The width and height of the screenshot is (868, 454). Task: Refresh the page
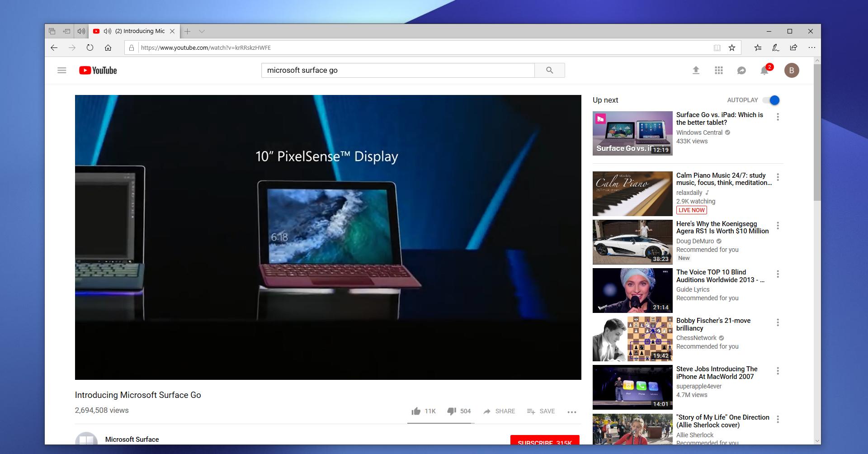coord(90,47)
